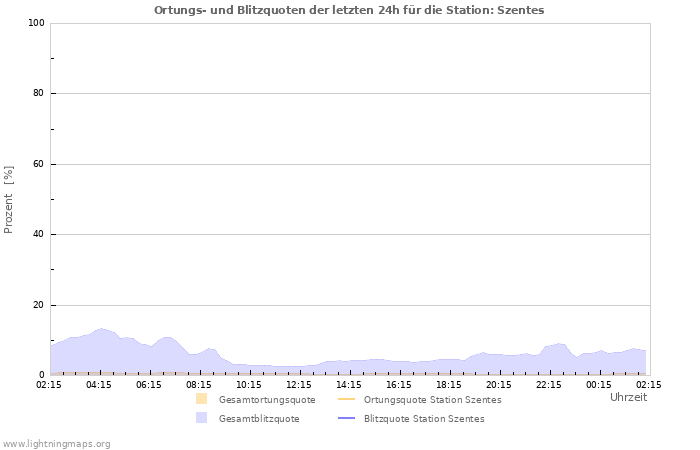Click the Gesamtortungsquote orange legend swatch

pos(201,399)
